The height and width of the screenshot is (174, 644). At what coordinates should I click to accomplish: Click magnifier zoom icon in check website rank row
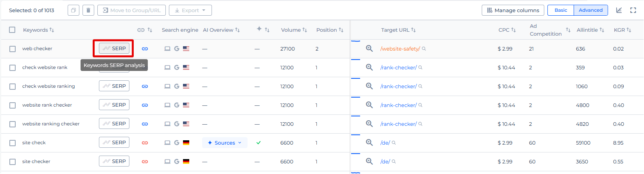click(369, 67)
